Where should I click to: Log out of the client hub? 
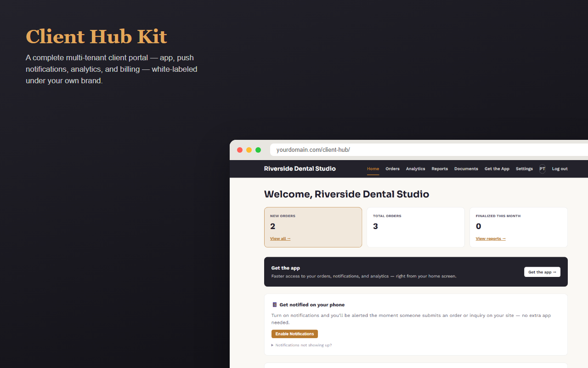(x=560, y=169)
